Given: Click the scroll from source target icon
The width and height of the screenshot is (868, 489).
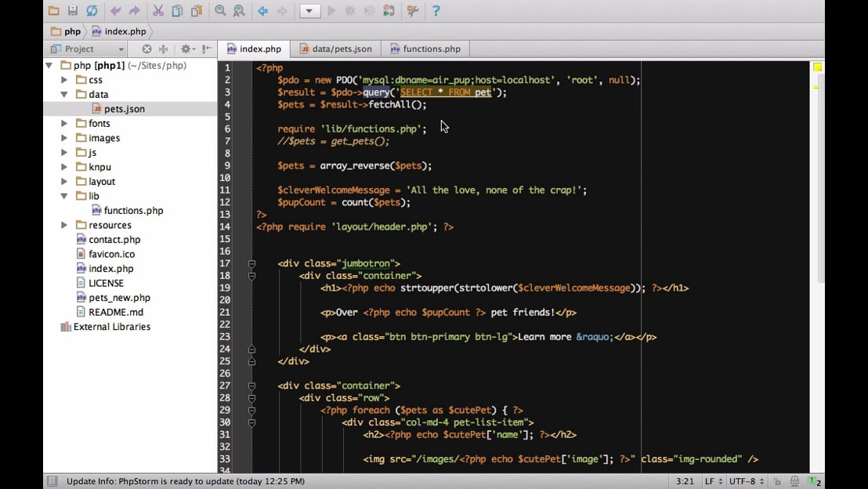Looking at the screenshot, I should click(146, 49).
